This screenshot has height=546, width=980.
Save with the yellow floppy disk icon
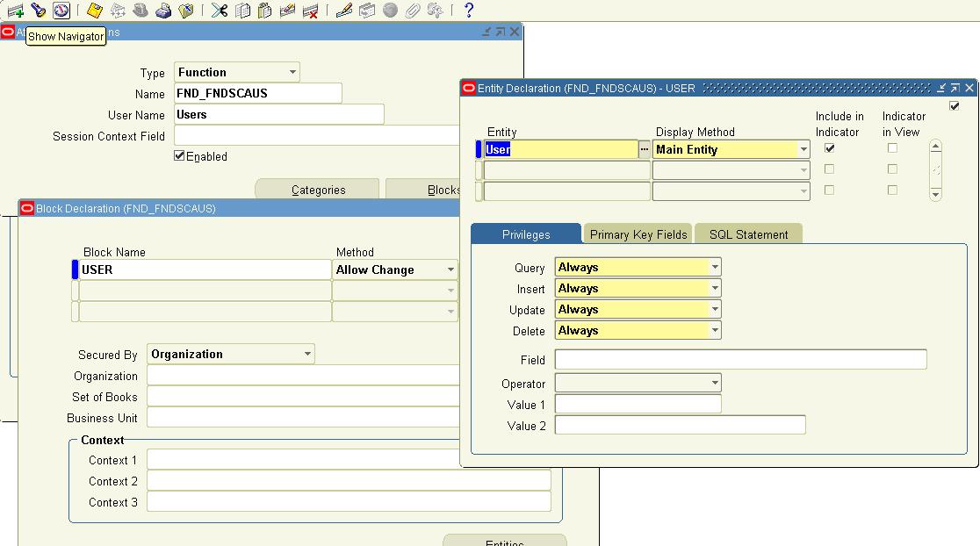[94, 10]
